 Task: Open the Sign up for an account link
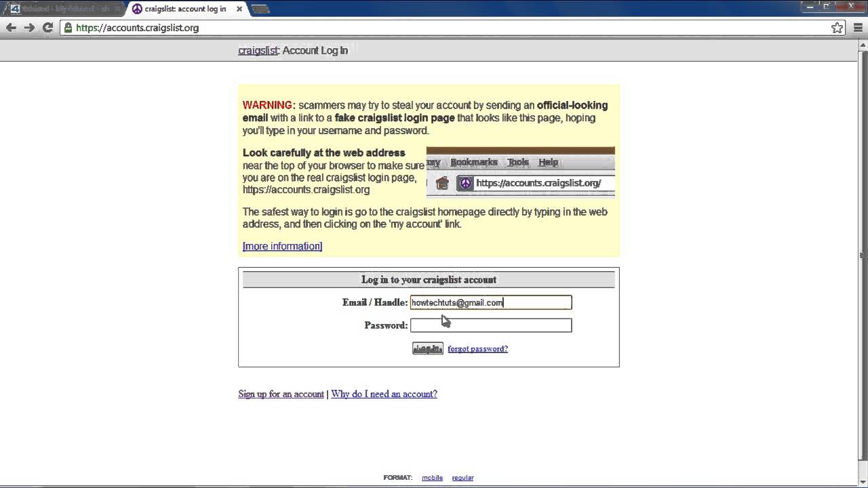tap(281, 394)
